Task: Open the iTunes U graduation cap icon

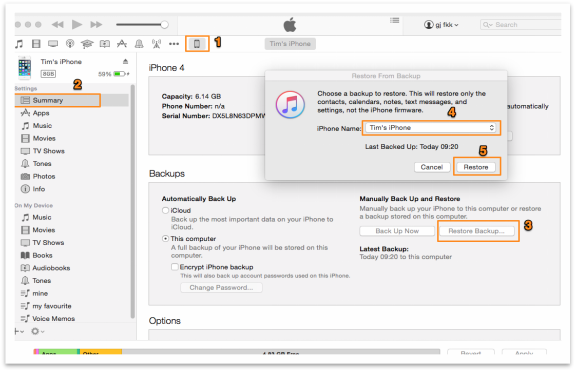Action: tap(87, 44)
